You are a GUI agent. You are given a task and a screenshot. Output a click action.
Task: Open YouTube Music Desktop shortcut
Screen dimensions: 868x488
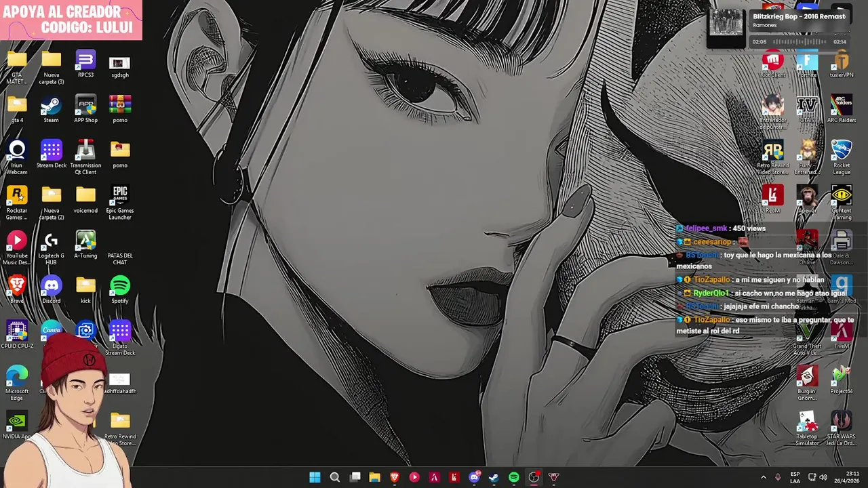pyautogui.click(x=17, y=249)
